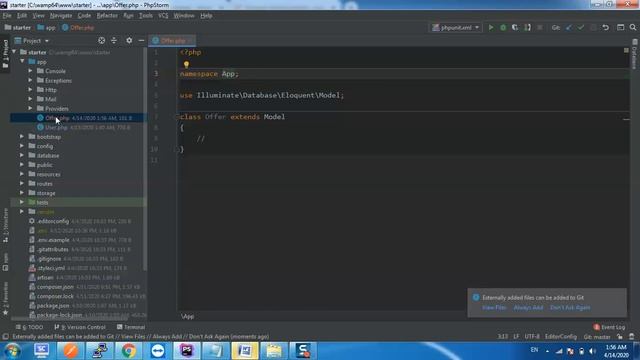Expand the Http folder
This screenshot has height=360, width=640.
click(x=30, y=90)
